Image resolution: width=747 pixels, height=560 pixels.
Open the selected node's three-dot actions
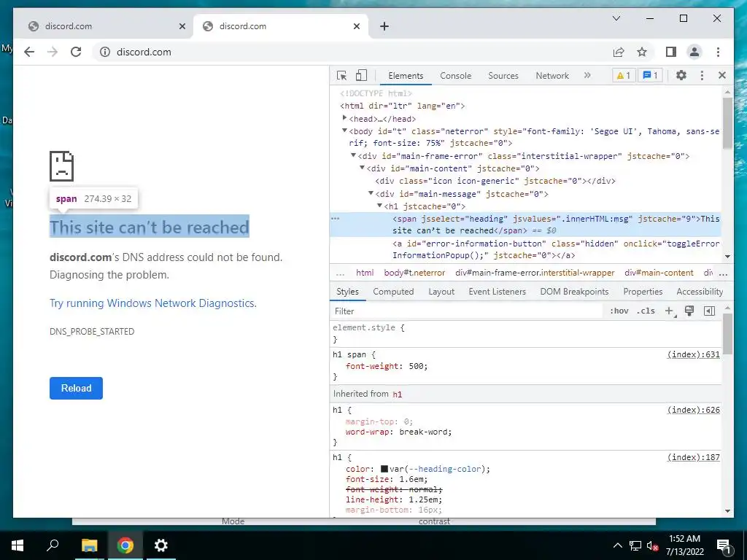tap(336, 219)
